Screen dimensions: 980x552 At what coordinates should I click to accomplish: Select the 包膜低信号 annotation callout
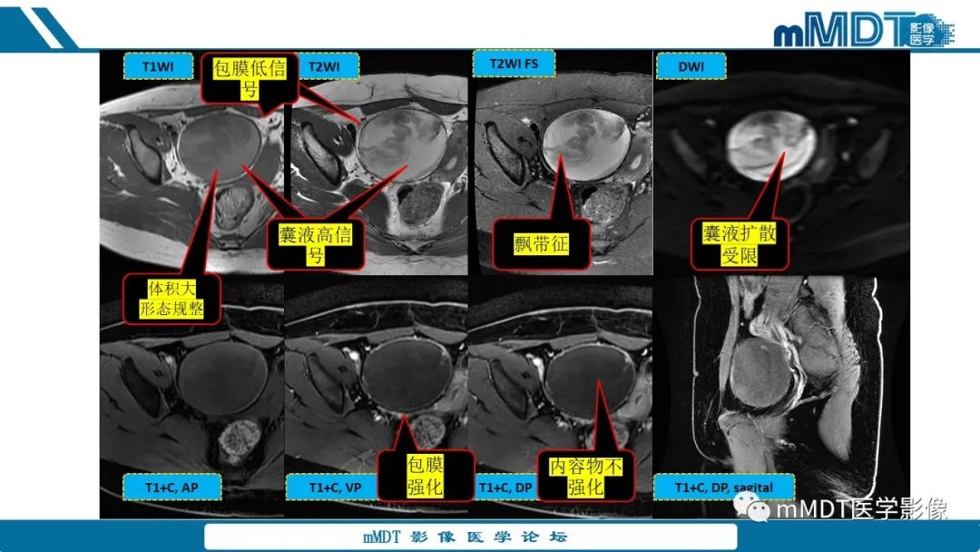pyautogui.click(x=250, y=78)
